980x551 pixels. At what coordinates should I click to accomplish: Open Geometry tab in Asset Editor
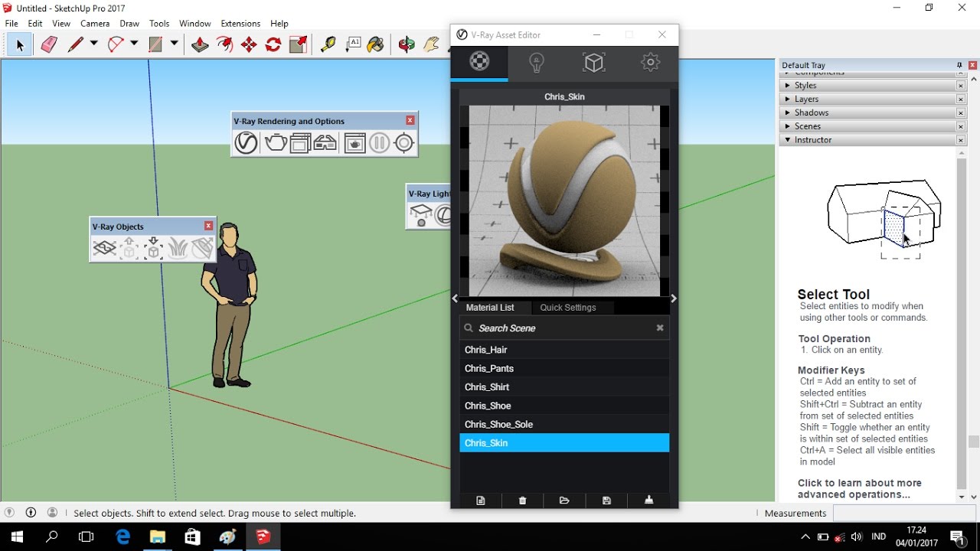(593, 63)
